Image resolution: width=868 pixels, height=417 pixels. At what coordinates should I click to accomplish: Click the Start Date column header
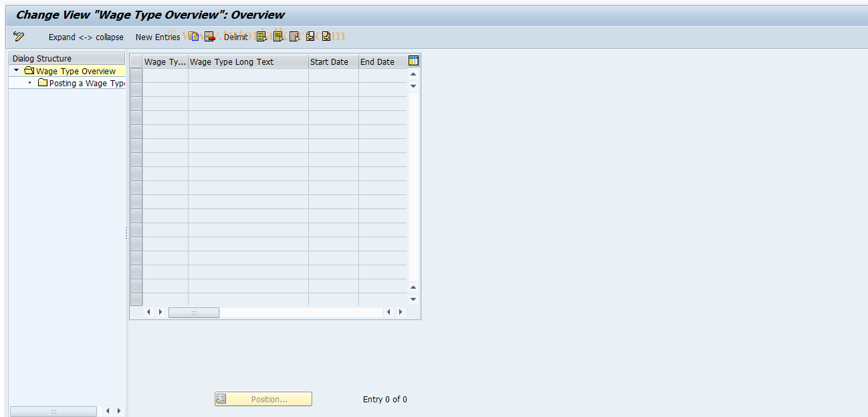pos(334,61)
